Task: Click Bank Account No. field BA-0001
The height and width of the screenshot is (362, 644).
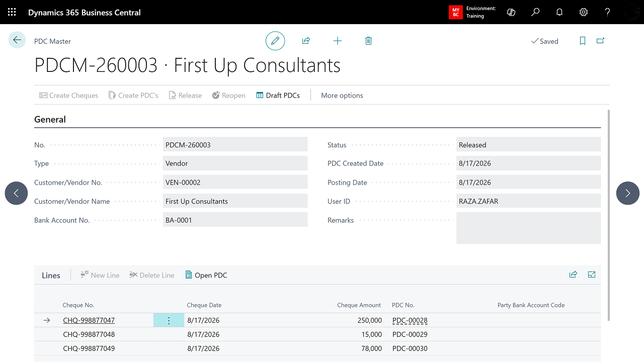Action: 235,220
